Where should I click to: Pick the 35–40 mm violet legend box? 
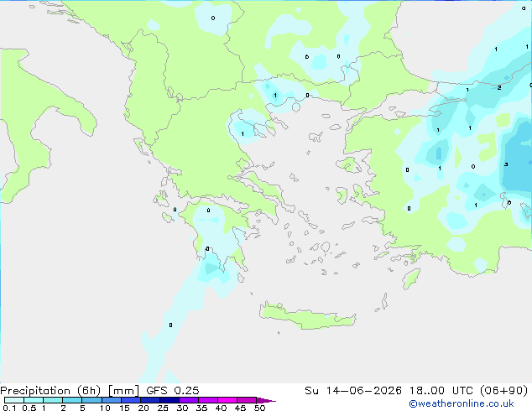click(208, 400)
